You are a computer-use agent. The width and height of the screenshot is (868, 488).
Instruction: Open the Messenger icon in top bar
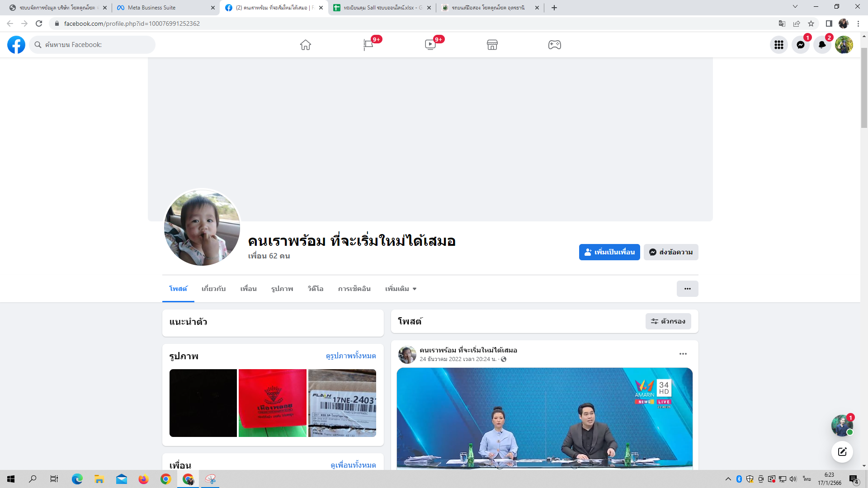[800, 45]
